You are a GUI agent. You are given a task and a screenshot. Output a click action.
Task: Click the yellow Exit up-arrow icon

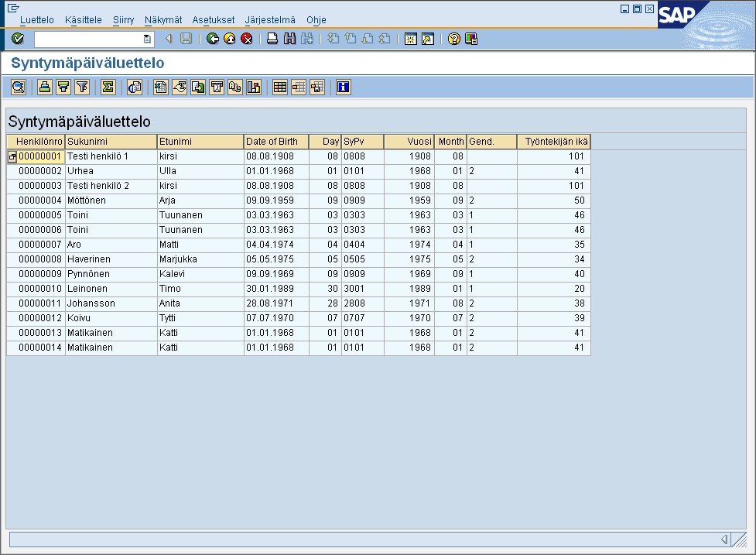pos(230,39)
